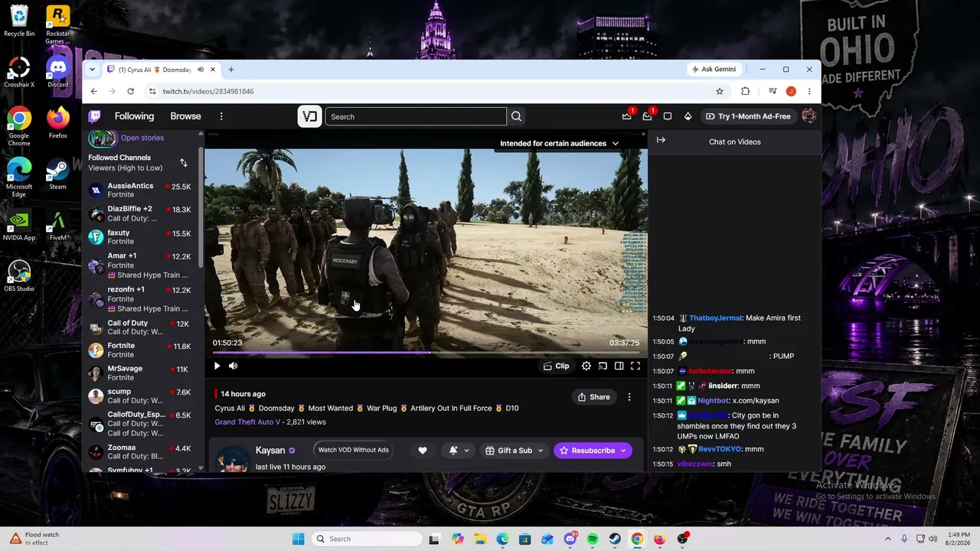Click Ask Gemini button
Screen dimensions: 980x551
[x=714, y=69]
